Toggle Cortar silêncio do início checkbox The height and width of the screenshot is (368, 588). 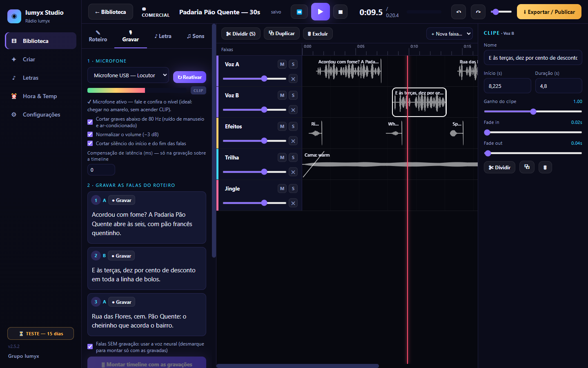(90, 143)
